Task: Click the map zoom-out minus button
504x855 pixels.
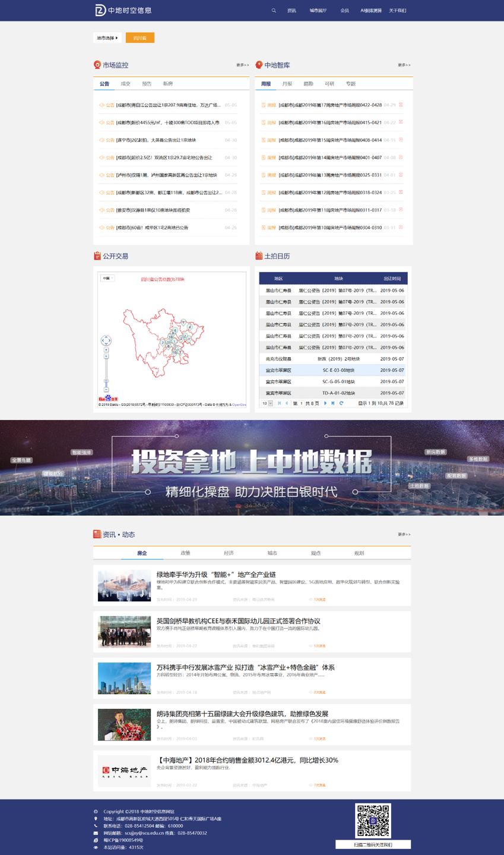Action: [106, 390]
